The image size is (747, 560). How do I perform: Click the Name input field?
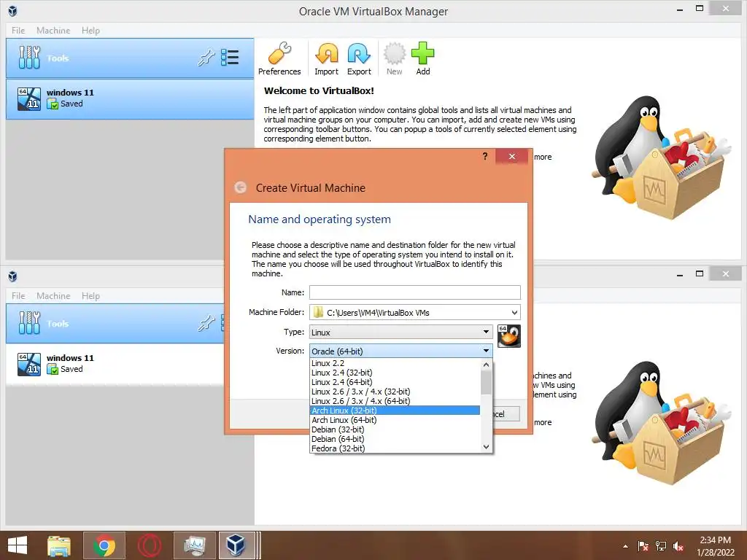415,292
